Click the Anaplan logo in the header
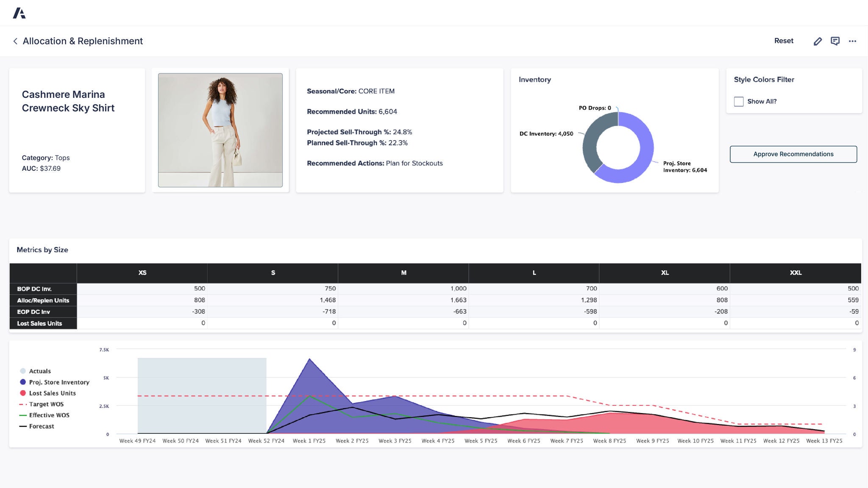868x488 pixels. (20, 13)
